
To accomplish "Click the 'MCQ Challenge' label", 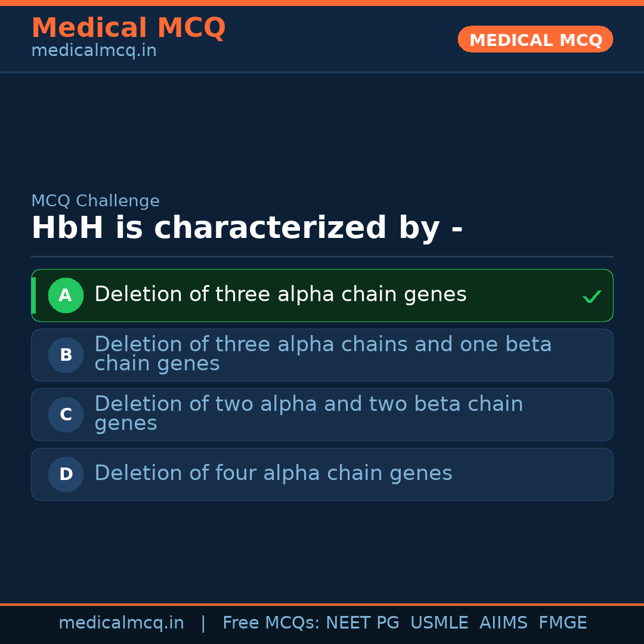I will click(x=95, y=201).
